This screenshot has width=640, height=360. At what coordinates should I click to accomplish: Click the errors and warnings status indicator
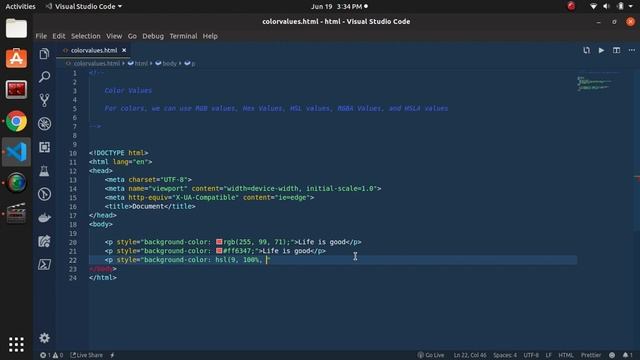pos(51,355)
